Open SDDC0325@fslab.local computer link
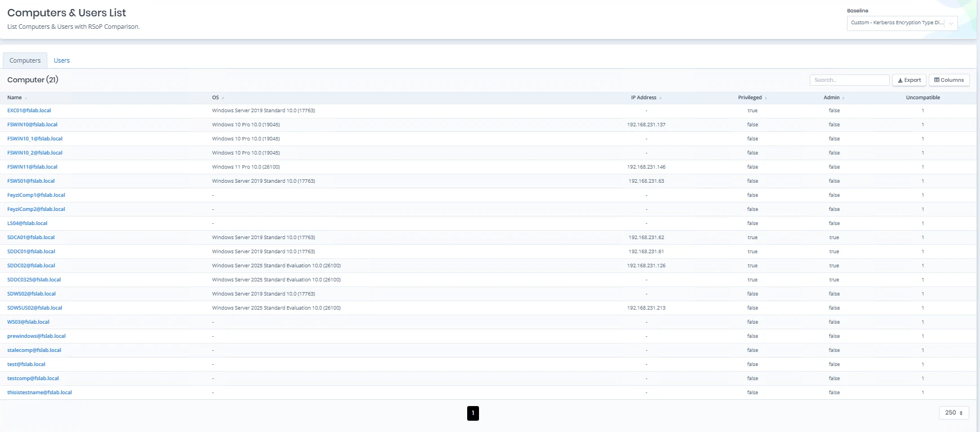 pos(34,280)
